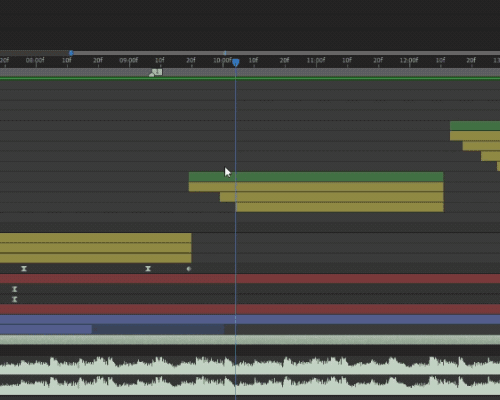Select the composition marker icon near 09:10f
This screenshot has width=500, height=400.
[x=156, y=72]
